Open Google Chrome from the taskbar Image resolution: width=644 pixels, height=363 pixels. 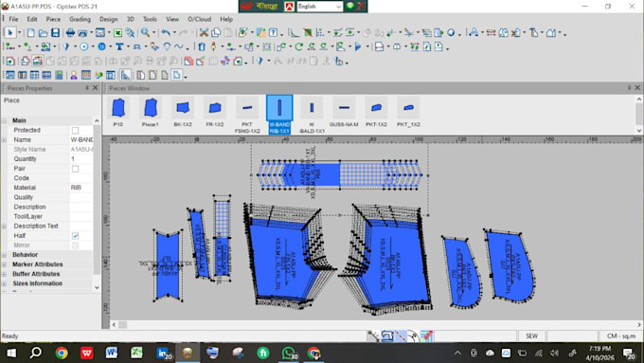pos(62,354)
